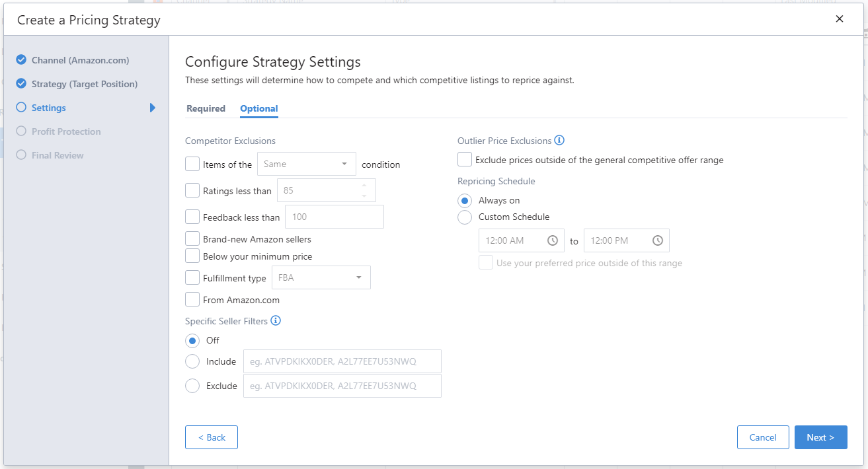
Task: Click the clock icon in the 12:00 AM field
Action: (x=553, y=240)
